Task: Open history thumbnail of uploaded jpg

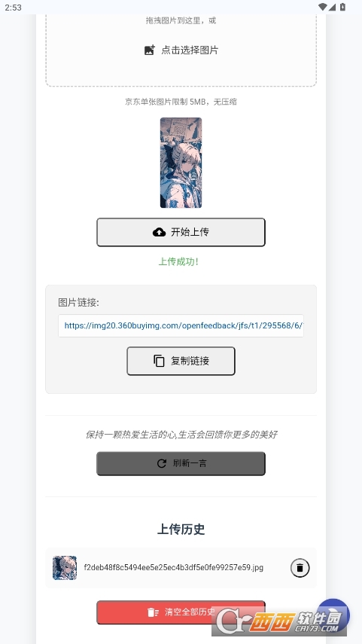Action: point(65,568)
